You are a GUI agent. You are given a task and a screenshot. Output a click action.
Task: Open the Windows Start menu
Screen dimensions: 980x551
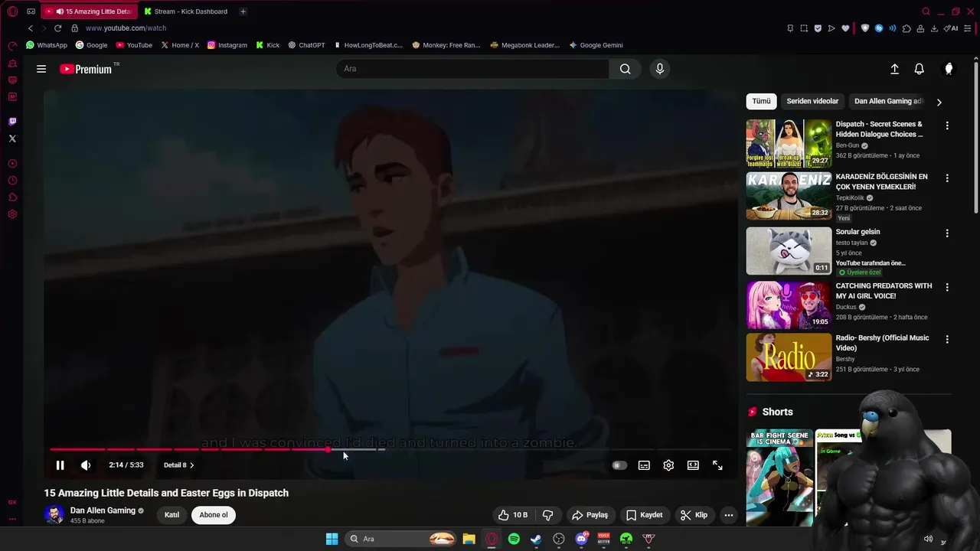pyautogui.click(x=332, y=539)
